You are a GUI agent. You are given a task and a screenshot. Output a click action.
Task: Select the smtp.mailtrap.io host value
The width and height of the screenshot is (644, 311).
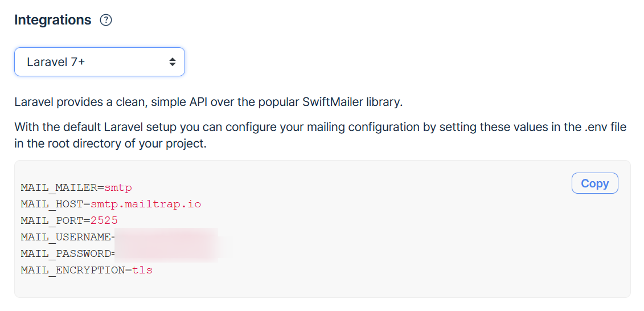pos(146,204)
